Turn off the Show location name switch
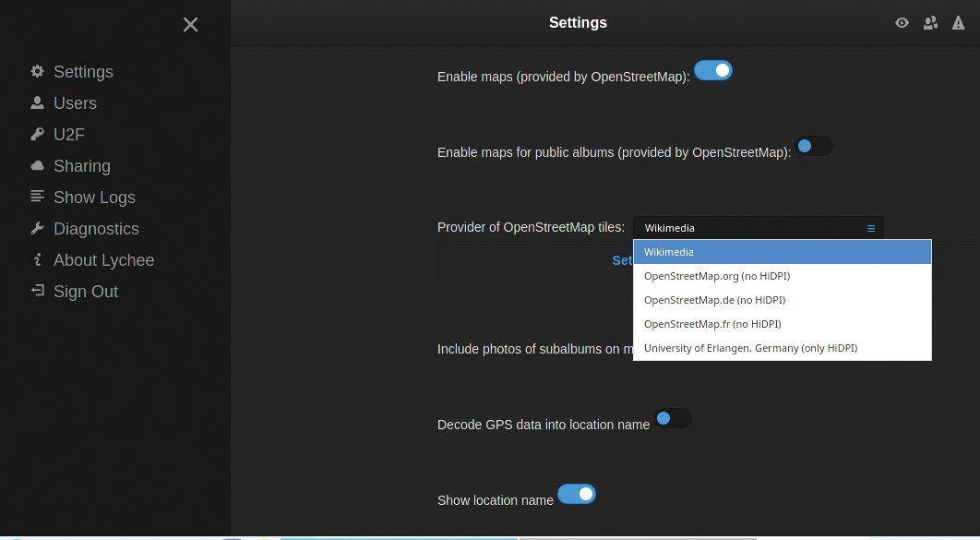The height and width of the screenshot is (540, 980). pyautogui.click(x=576, y=494)
